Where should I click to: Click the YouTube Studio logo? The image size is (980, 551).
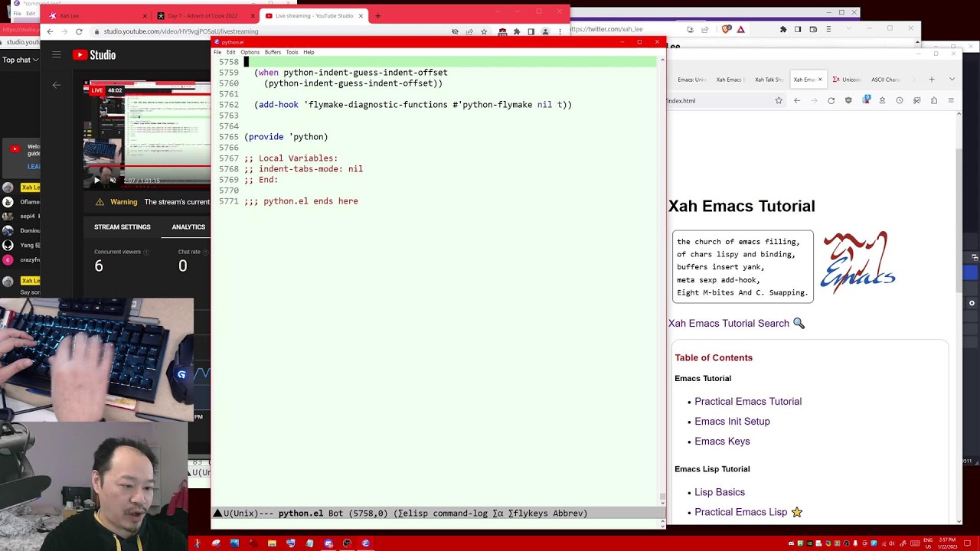93,54
